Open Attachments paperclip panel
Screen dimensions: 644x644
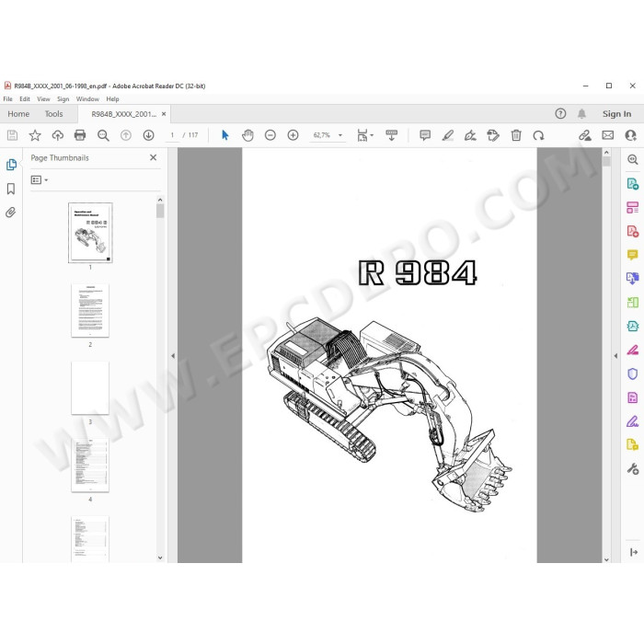11,213
